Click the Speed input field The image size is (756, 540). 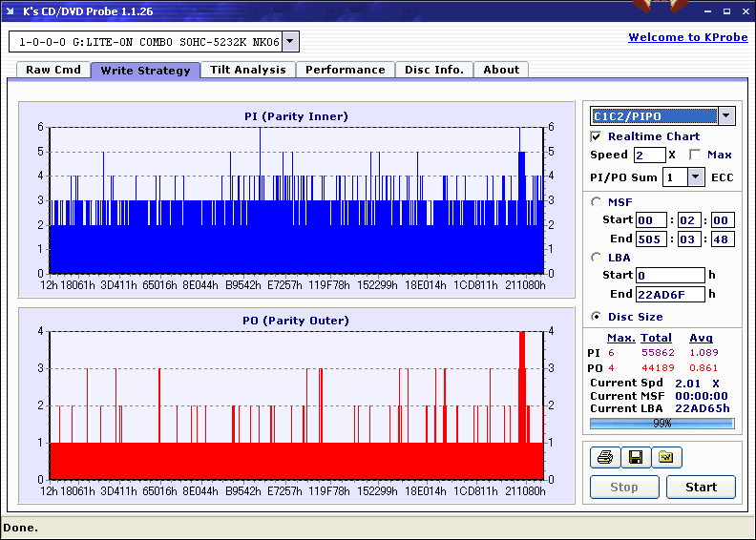(x=649, y=155)
